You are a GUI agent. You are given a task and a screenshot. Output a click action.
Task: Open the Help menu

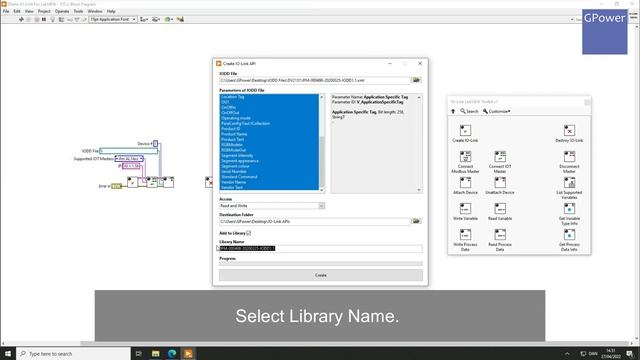click(x=111, y=11)
